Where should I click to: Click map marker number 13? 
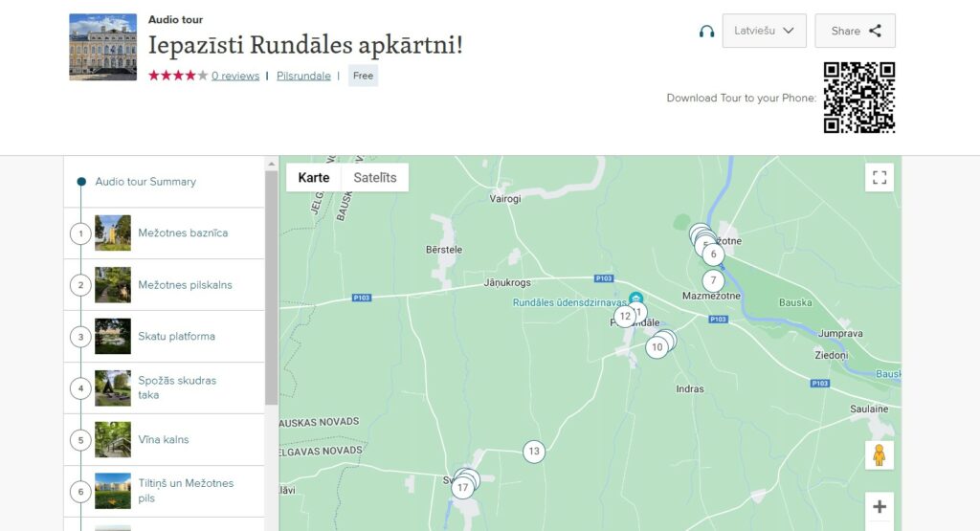pyautogui.click(x=534, y=452)
